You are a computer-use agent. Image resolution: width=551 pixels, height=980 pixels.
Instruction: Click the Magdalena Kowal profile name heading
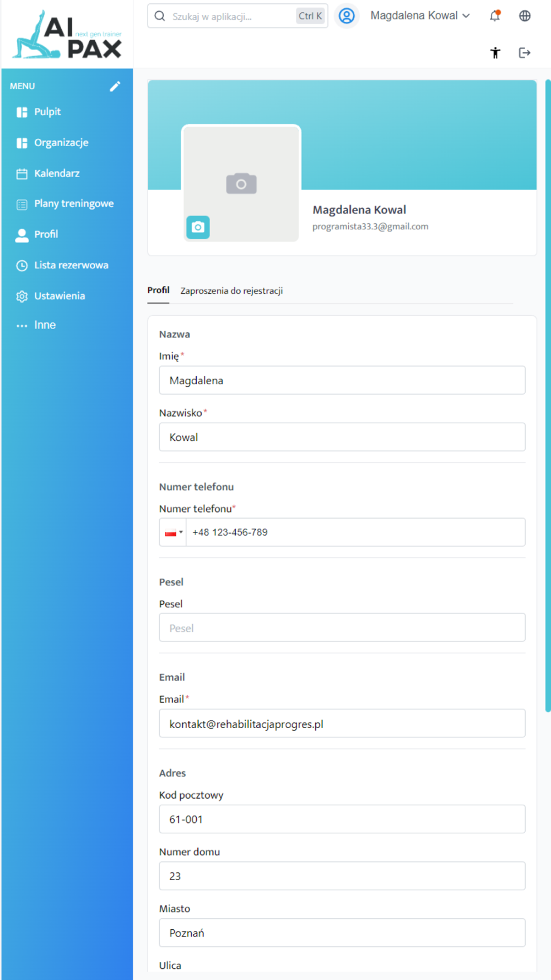(359, 210)
